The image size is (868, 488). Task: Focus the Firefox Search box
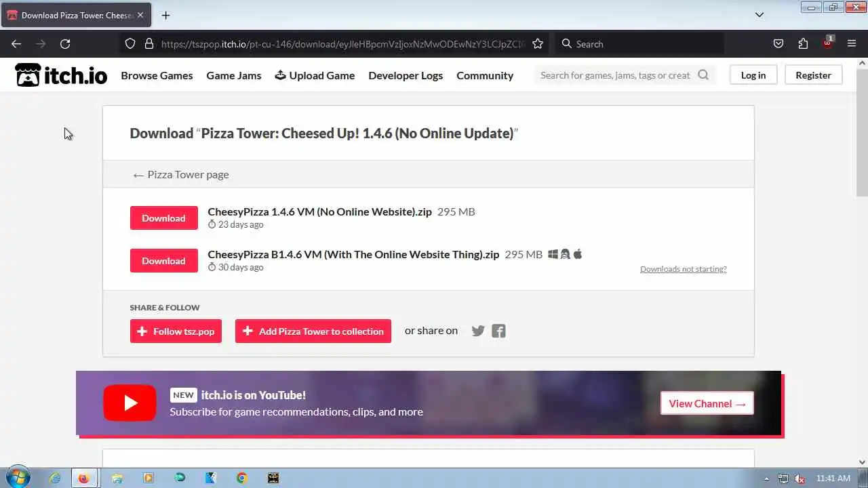pos(639,44)
